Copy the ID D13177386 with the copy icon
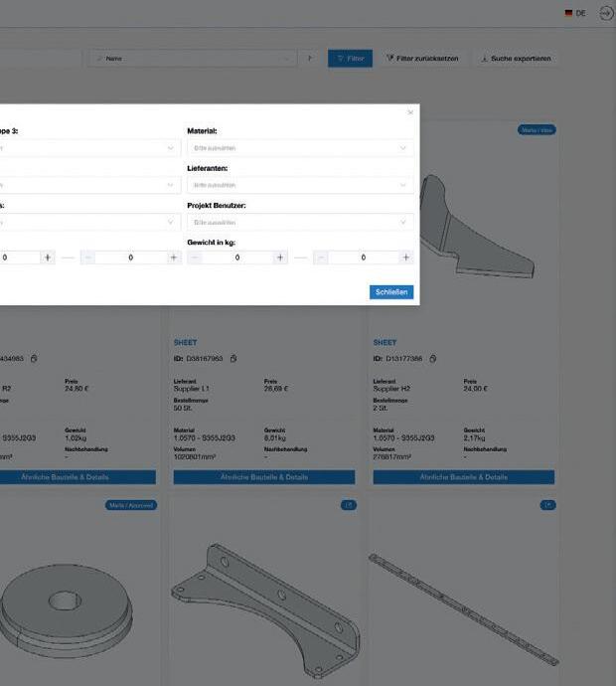Viewport: 616px width, 686px height. [433, 358]
